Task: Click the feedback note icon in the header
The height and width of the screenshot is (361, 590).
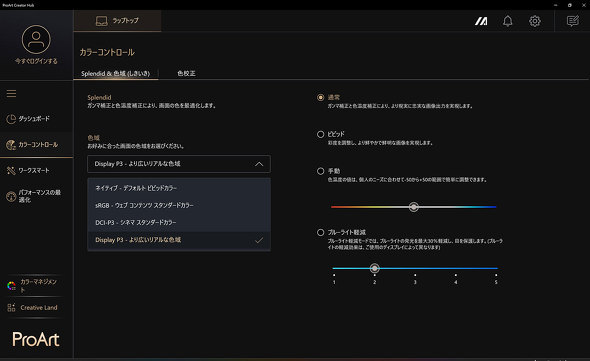Action: 573,21
